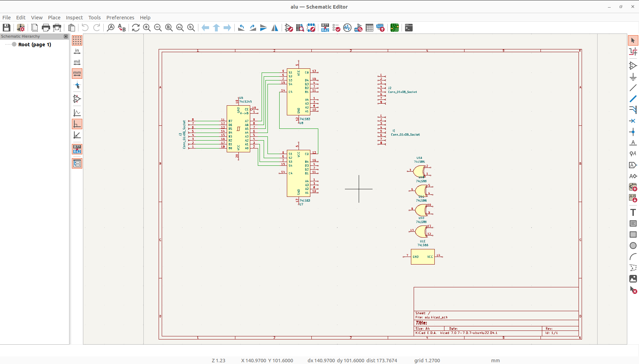Set 45-degree wire drawing mode

tap(77, 135)
